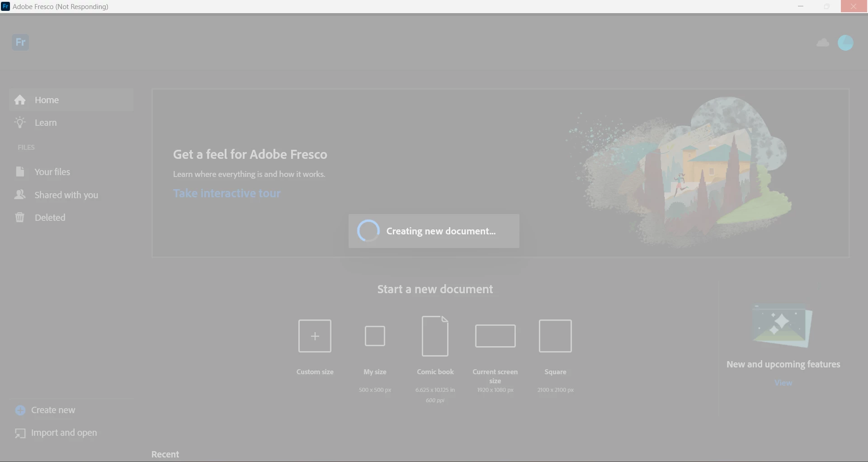View the Deleted files section

coord(71,218)
